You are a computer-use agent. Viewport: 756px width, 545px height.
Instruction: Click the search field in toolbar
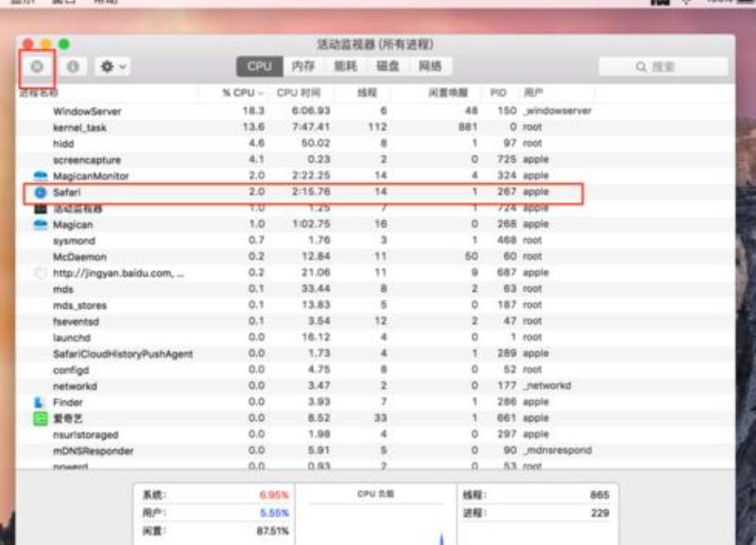pos(663,66)
